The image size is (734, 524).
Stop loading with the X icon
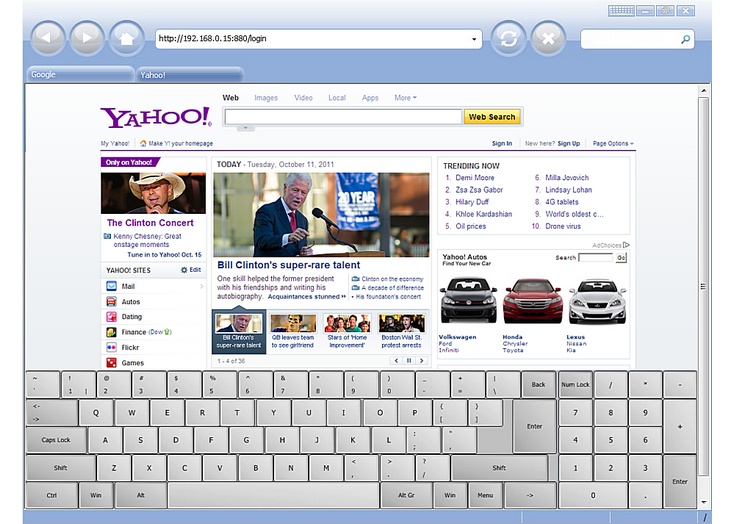[548, 38]
